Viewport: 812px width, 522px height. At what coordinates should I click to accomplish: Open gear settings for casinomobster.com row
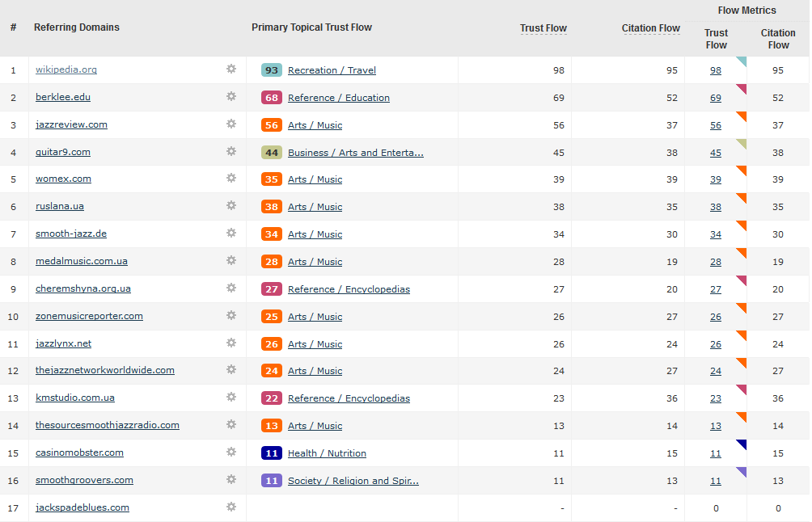point(231,452)
